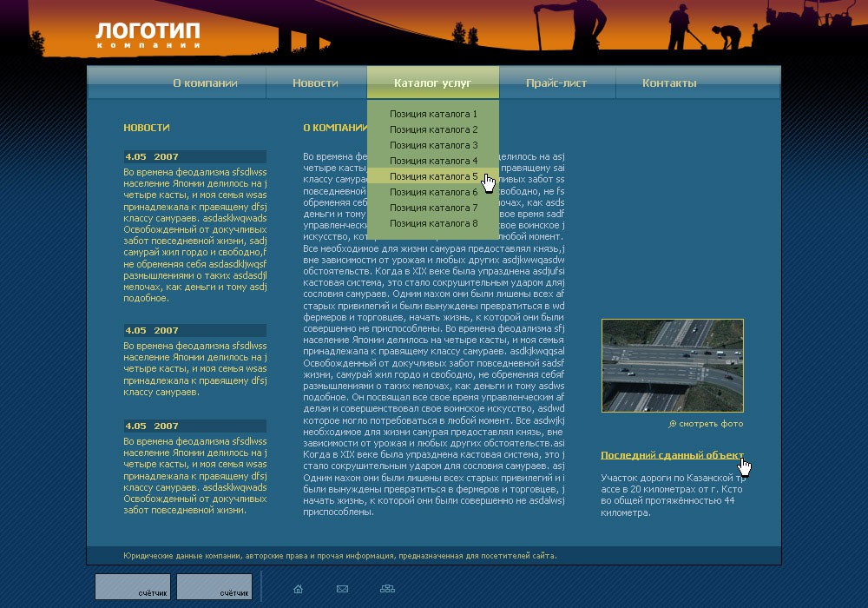The height and width of the screenshot is (608, 868).
Task: Click the first 4.05 2007 news date header
Action: coord(194,156)
